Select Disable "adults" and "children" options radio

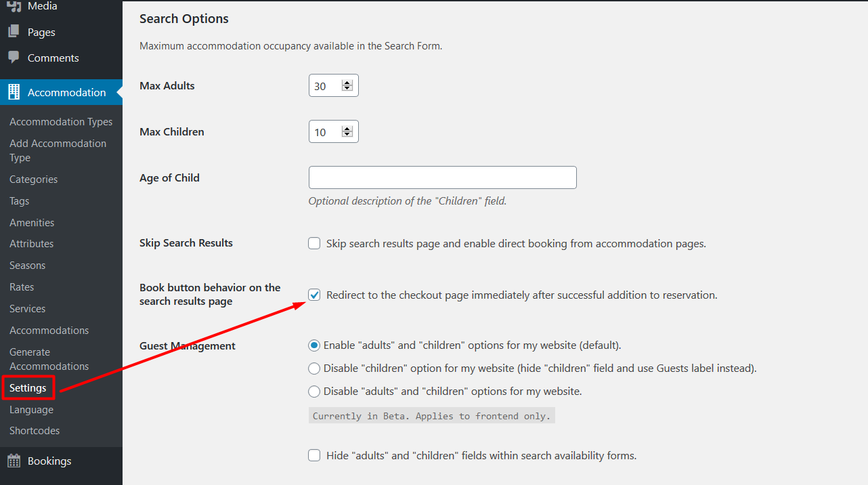click(314, 392)
